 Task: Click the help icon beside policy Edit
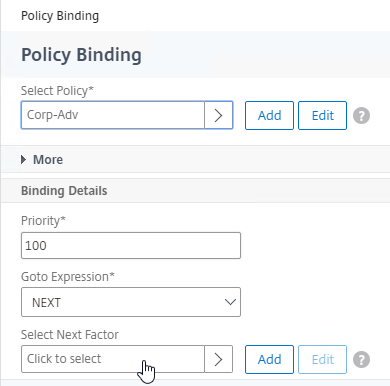point(361,116)
